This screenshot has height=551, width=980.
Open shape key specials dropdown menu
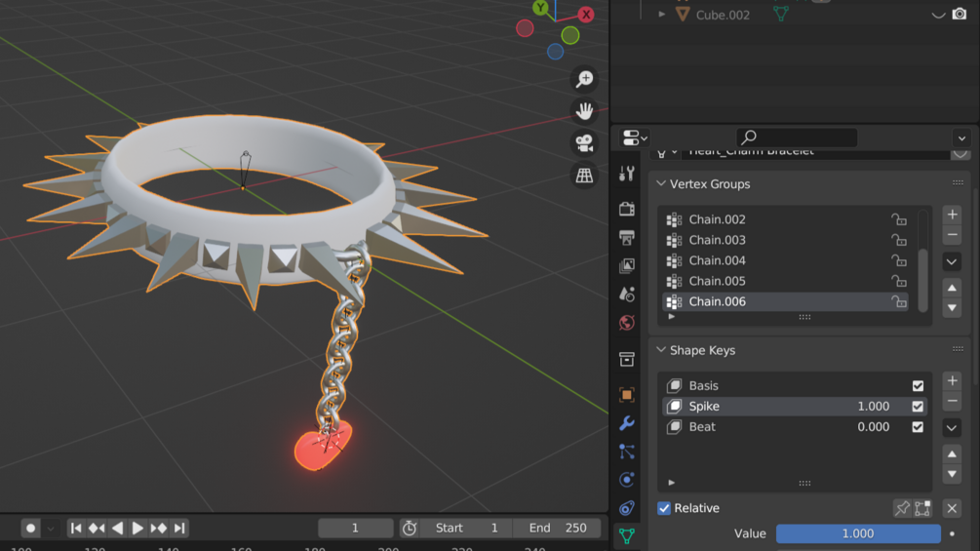click(952, 428)
